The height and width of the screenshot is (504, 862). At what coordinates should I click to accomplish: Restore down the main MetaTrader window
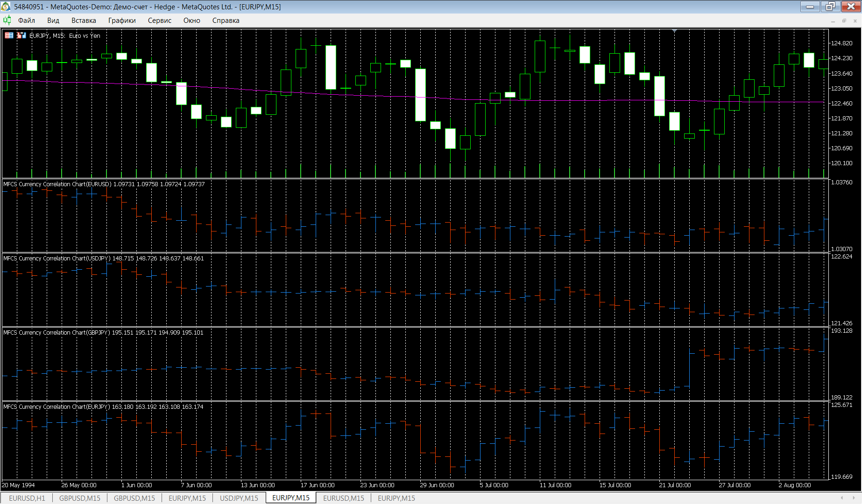pos(830,7)
